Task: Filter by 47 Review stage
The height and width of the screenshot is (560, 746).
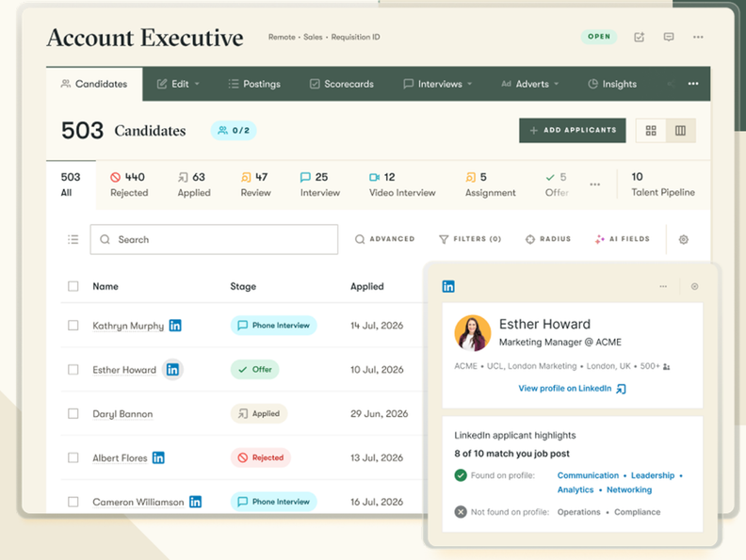Action: click(255, 184)
